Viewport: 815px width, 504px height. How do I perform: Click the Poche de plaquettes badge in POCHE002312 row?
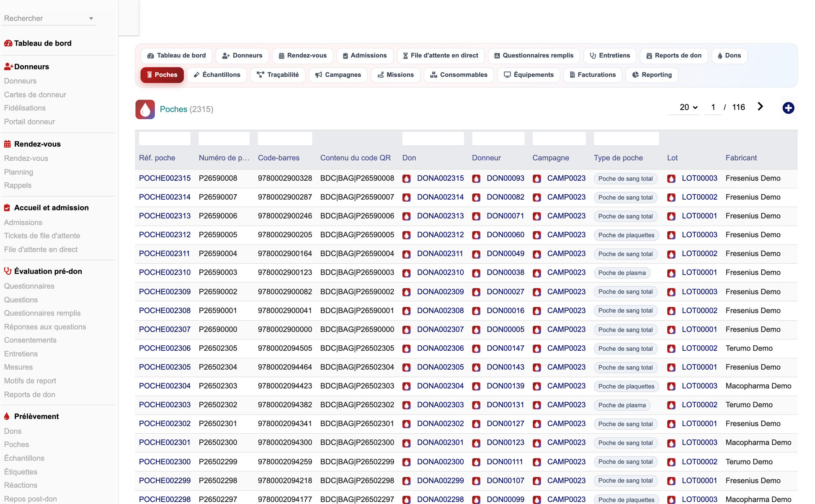[x=626, y=235]
